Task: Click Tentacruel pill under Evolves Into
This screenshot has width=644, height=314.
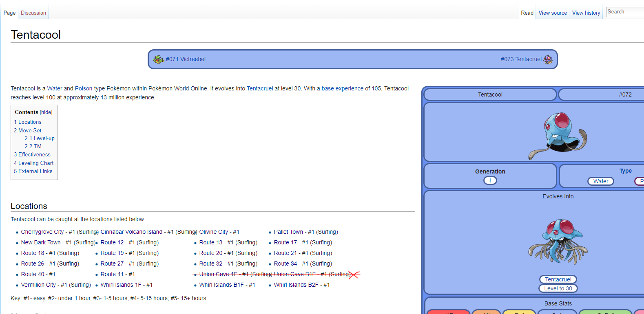Action: click(558, 279)
